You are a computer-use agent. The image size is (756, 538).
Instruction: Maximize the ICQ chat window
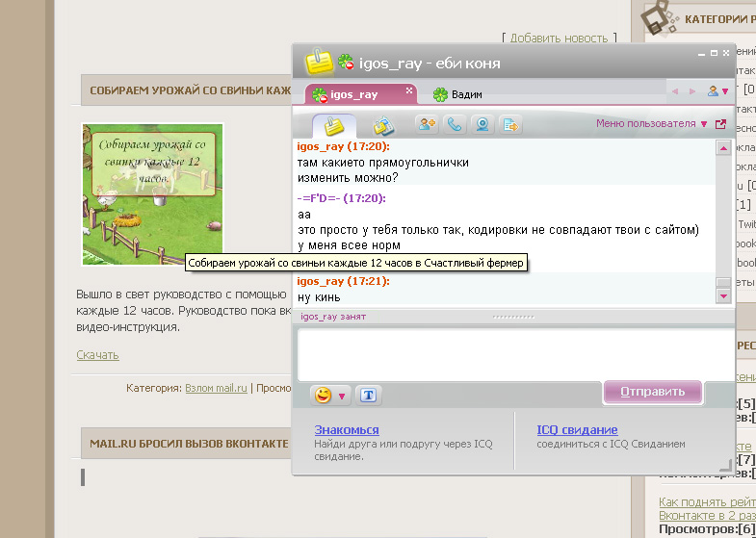click(715, 53)
